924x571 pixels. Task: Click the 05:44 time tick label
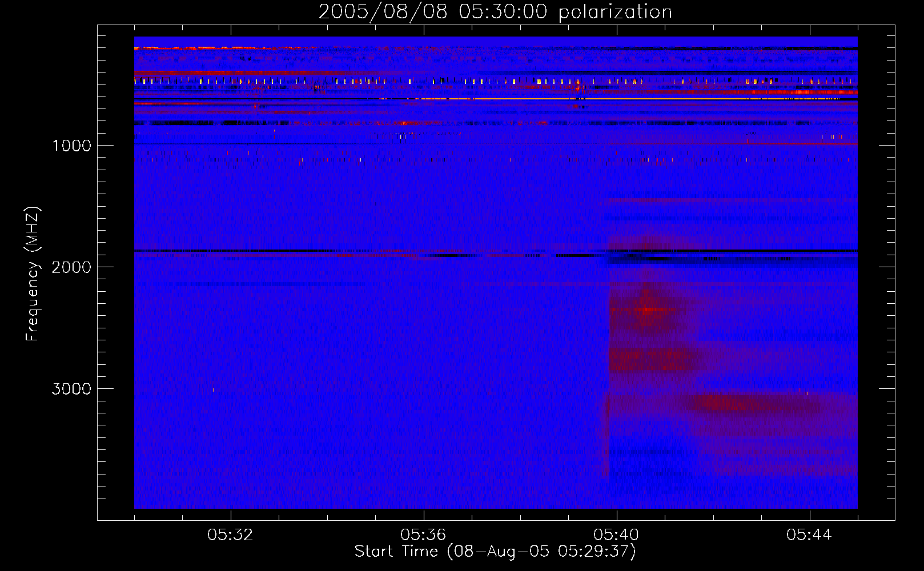[x=809, y=535]
